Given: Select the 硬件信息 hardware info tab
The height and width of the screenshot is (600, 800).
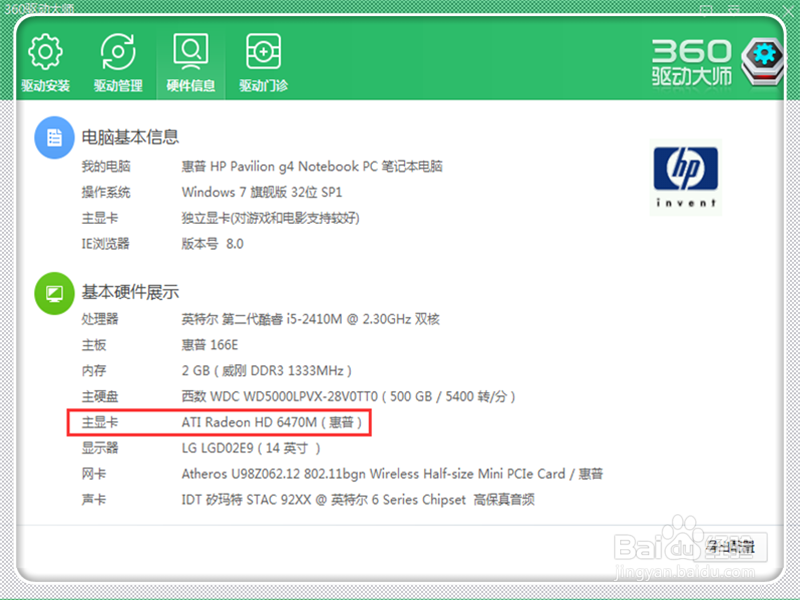Looking at the screenshot, I should (190, 63).
